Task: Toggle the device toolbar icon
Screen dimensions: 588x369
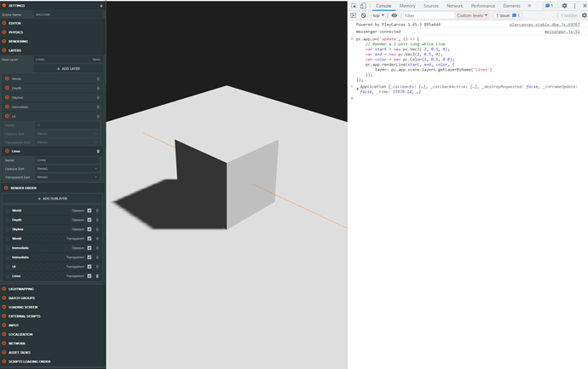Action: (x=364, y=6)
